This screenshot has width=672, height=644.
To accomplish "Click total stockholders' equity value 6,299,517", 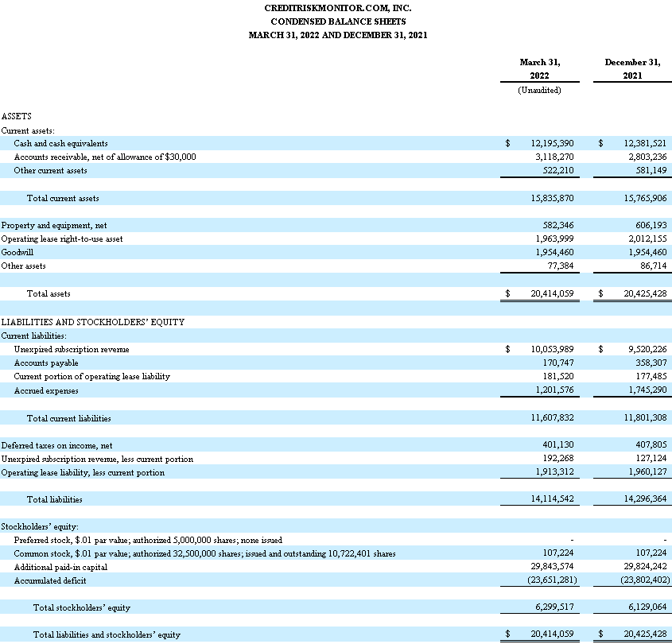I will pos(554,607).
